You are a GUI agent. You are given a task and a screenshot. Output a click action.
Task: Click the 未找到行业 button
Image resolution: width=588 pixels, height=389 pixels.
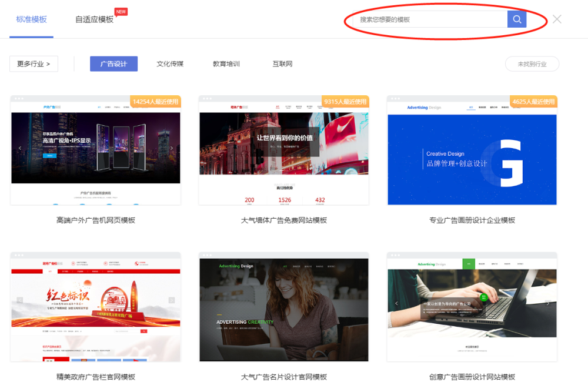click(532, 64)
